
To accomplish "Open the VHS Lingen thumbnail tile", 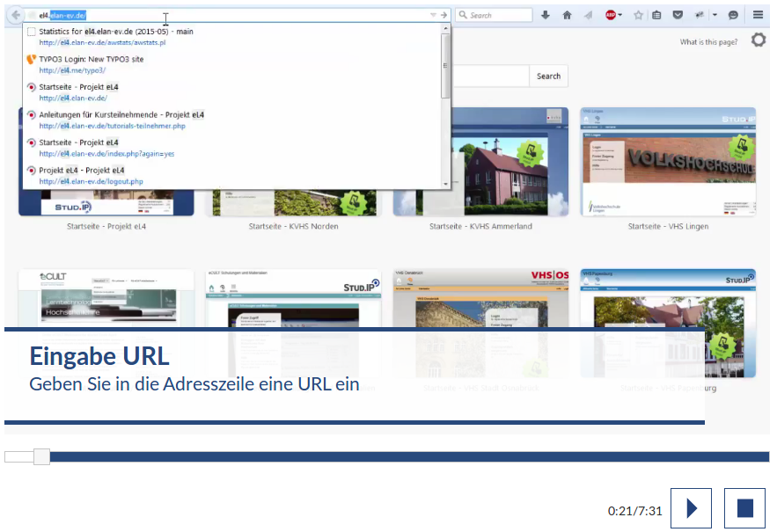I will click(x=668, y=163).
